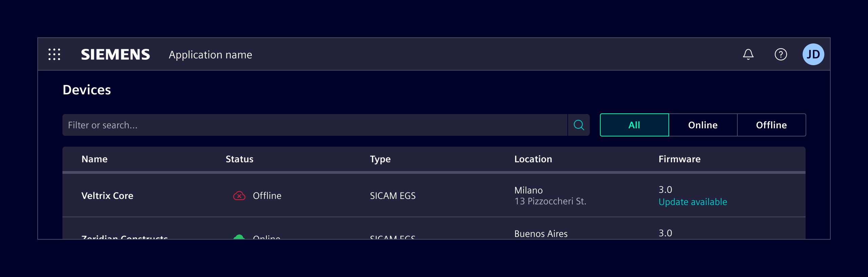
Task: Click the search magnifier icon
Action: (x=579, y=125)
